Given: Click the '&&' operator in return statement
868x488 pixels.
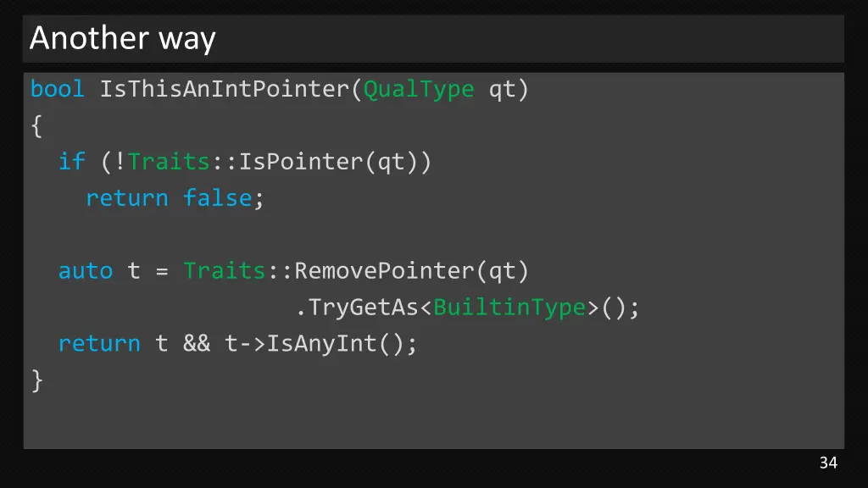Looking at the screenshot, I should (196, 344).
